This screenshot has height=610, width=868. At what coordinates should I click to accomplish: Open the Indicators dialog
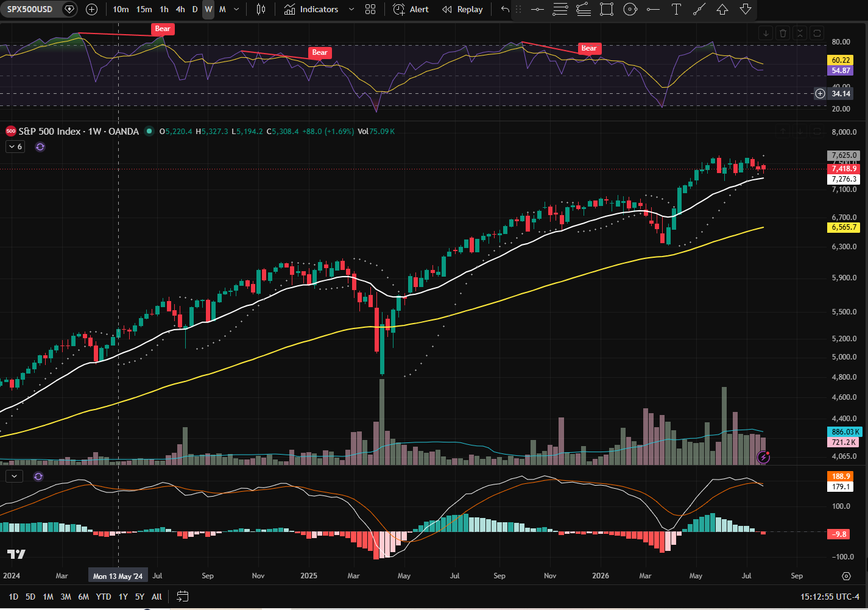(x=311, y=9)
